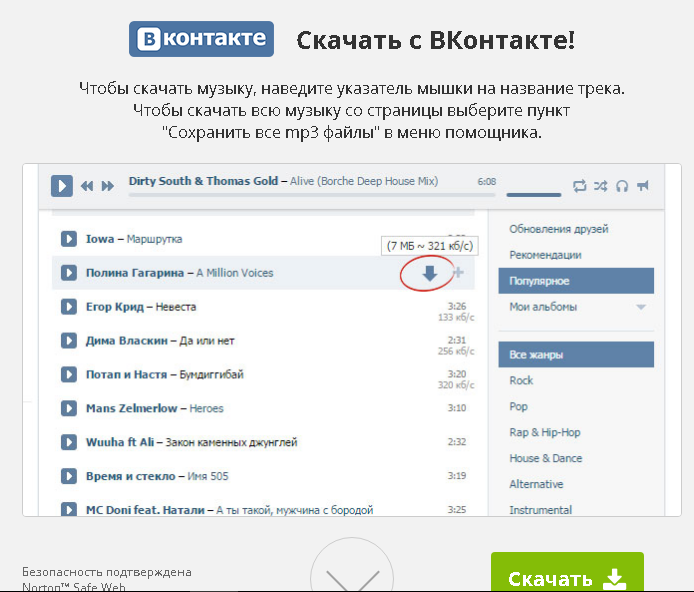The height and width of the screenshot is (592, 694).
Task: Play Потап и Настя – Бумдиггибай
Action: (x=69, y=374)
